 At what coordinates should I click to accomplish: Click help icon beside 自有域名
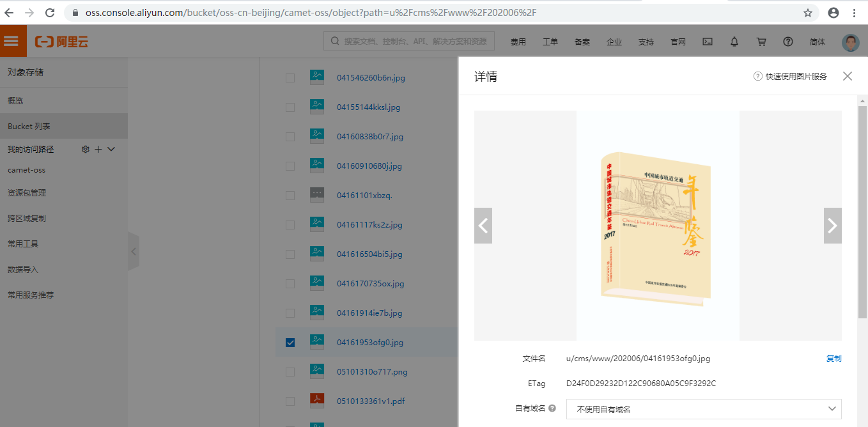552,408
